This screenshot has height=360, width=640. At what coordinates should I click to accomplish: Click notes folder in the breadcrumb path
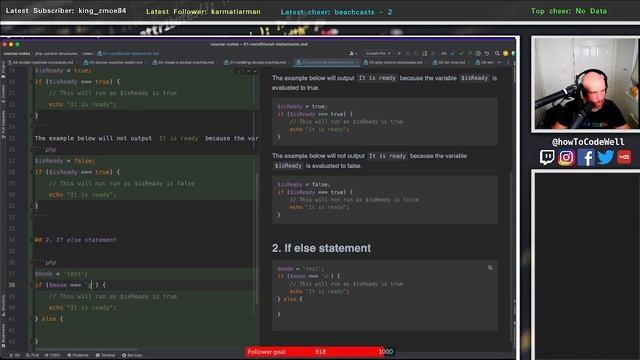(88, 53)
